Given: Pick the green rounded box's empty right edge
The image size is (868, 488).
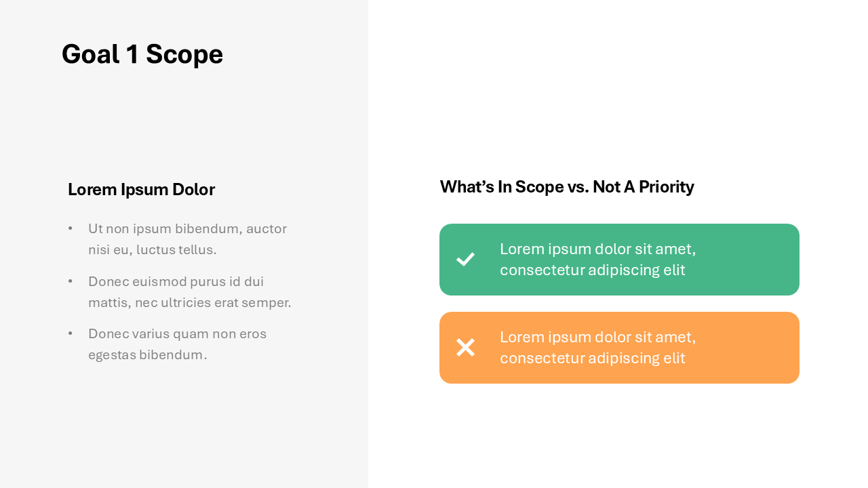Looking at the screenshot, I should tap(759, 260).
